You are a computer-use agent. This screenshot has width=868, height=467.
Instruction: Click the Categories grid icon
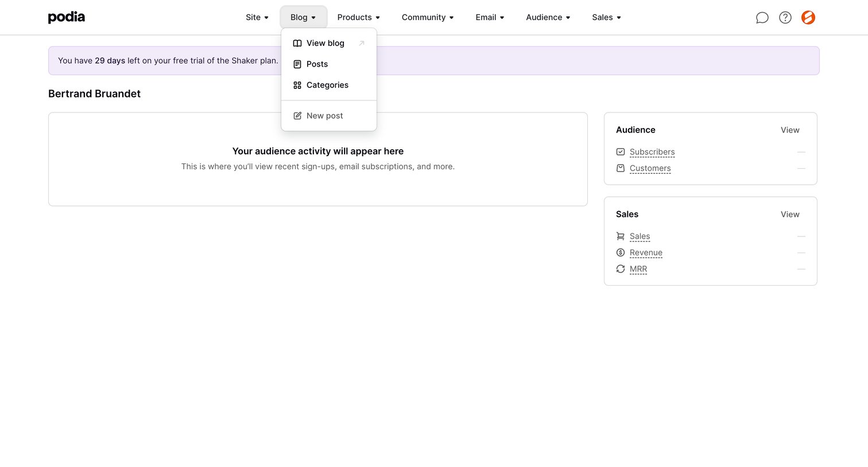297,85
